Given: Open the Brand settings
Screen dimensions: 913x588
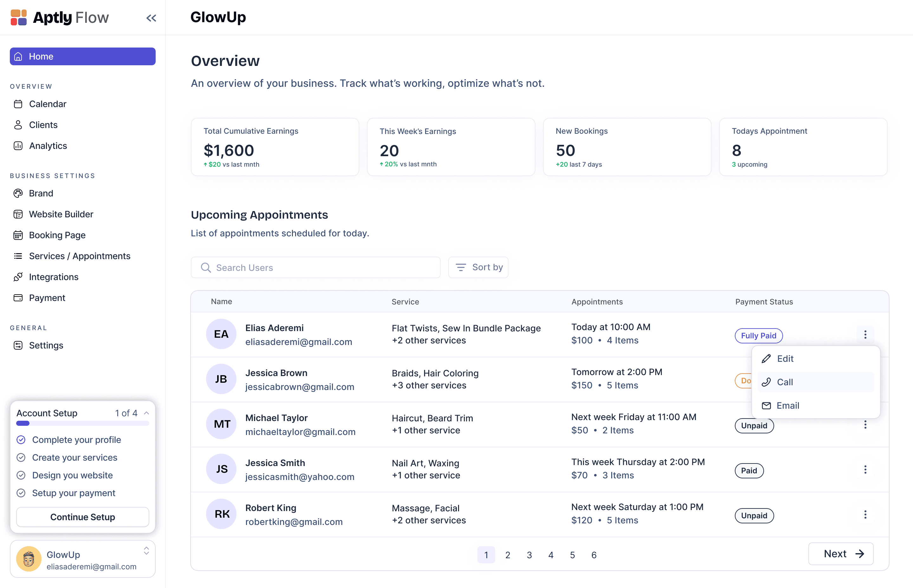Looking at the screenshot, I should [41, 193].
